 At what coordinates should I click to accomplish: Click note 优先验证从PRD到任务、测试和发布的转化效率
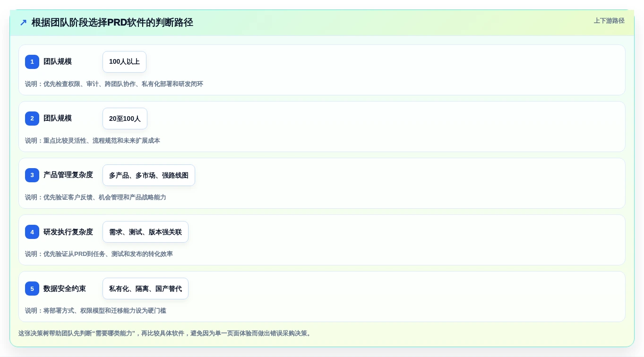pyautogui.click(x=99, y=254)
